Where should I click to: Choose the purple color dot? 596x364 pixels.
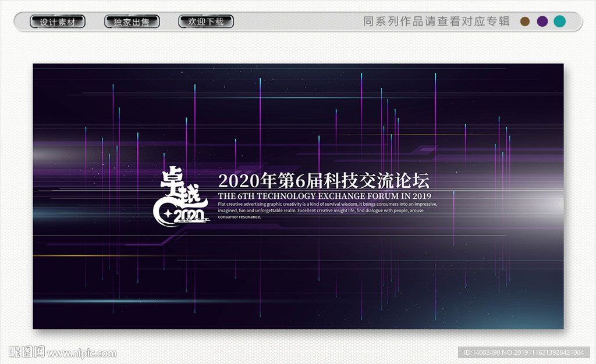(x=542, y=22)
